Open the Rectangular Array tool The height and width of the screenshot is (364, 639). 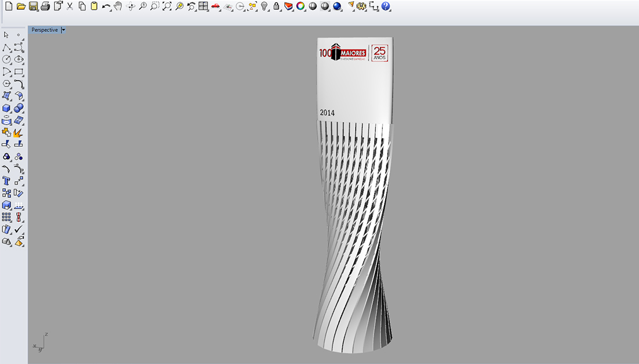[x=6, y=217]
